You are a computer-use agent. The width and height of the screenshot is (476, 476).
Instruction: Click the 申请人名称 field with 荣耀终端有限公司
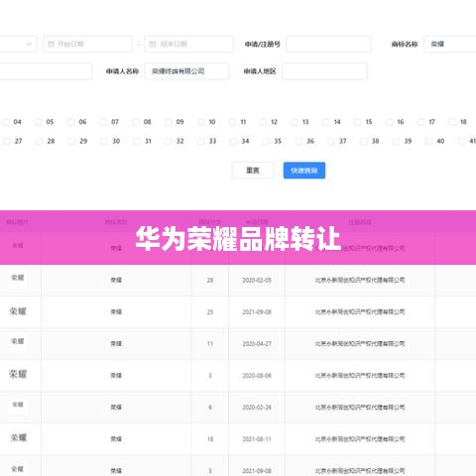pyautogui.click(x=187, y=71)
